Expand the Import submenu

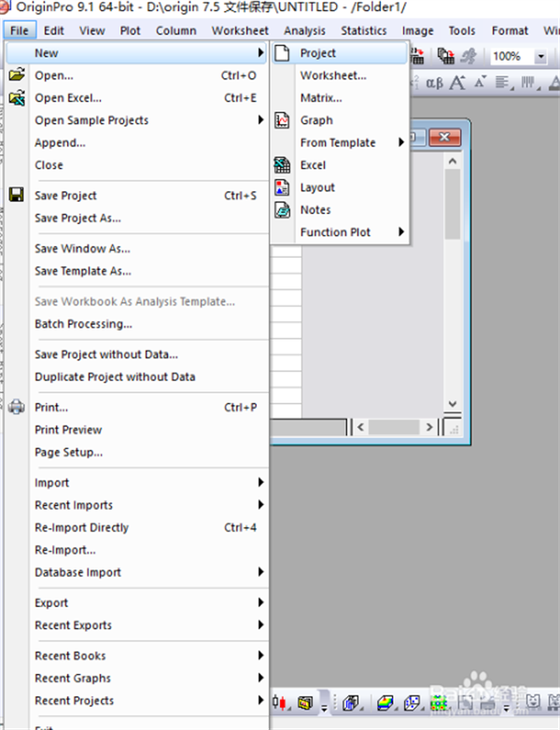click(x=137, y=483)
